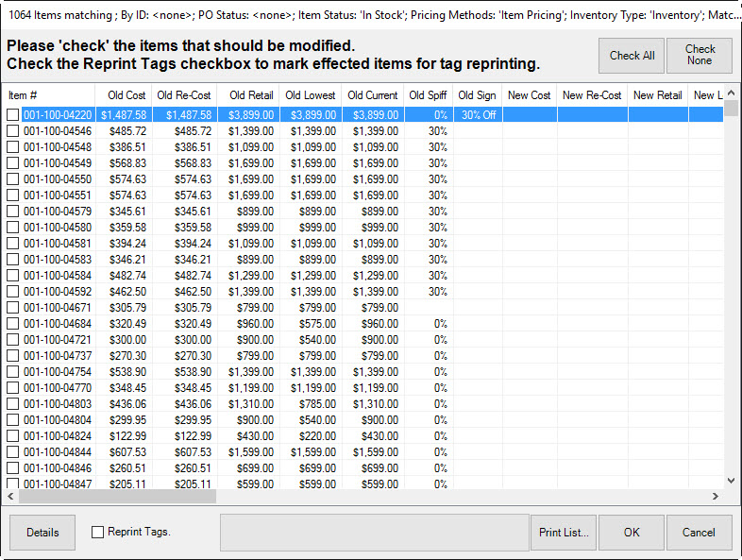Screen dimensions: 742x560
Task: Confirm changes with the OK button
Action: 632,533
